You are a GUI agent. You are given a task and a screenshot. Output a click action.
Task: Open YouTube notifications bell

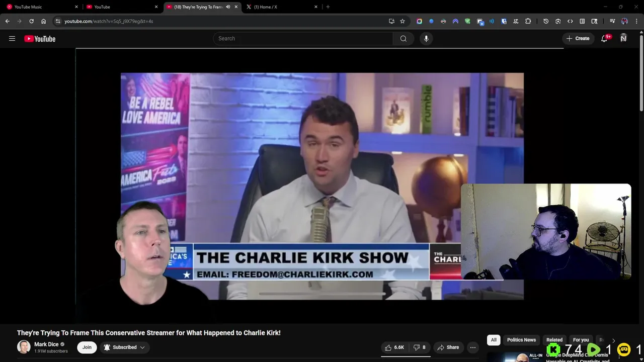tap(605, 39)
